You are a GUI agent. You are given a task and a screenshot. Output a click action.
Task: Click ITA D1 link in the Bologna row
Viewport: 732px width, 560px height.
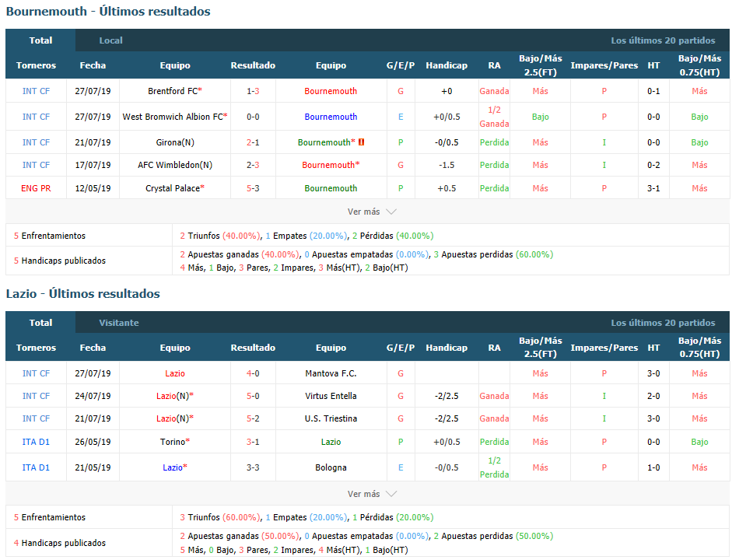pyautogui.click(x=36, y=467)
